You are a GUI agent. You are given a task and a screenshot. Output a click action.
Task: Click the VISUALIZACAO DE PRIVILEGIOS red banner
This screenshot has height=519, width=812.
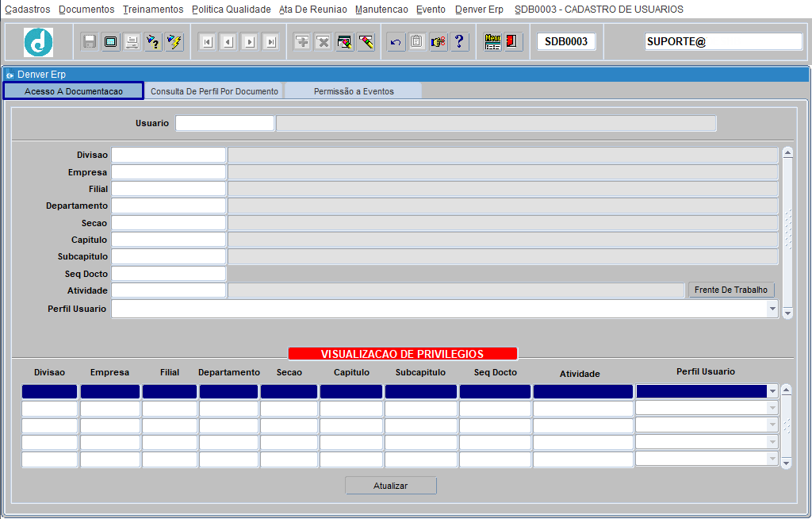403,354
